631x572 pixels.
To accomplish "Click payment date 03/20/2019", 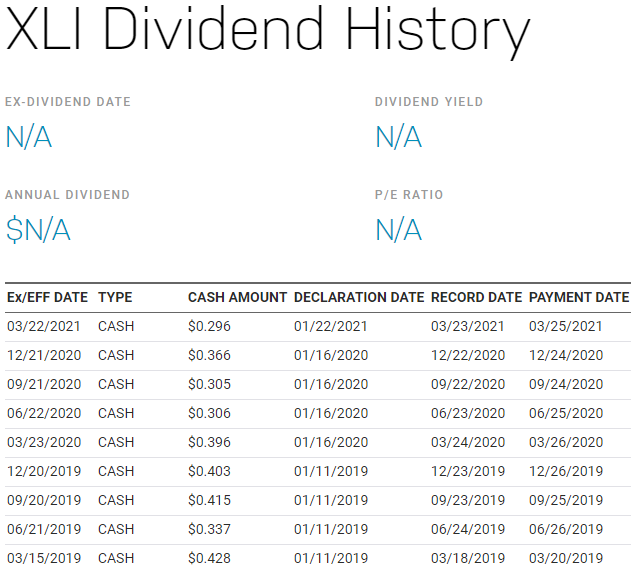I will 566,558.
